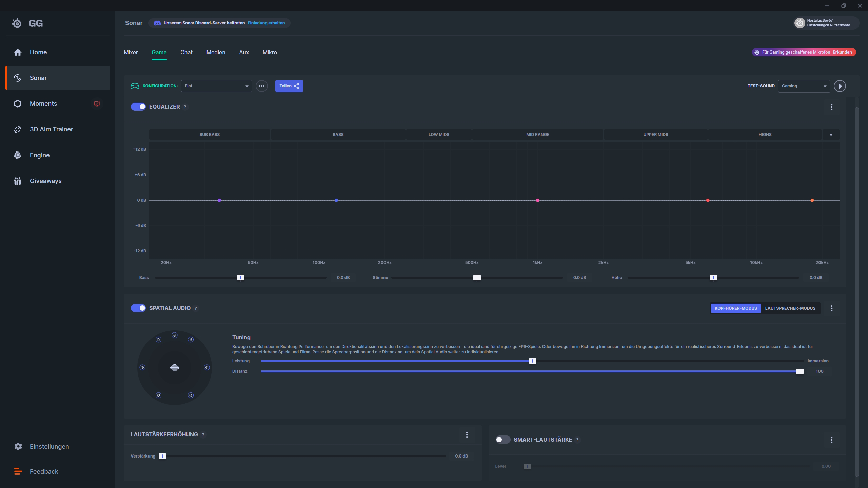Click the Teilen share button
The height and width of the screenshot is (488, 868).
[289, 86]
